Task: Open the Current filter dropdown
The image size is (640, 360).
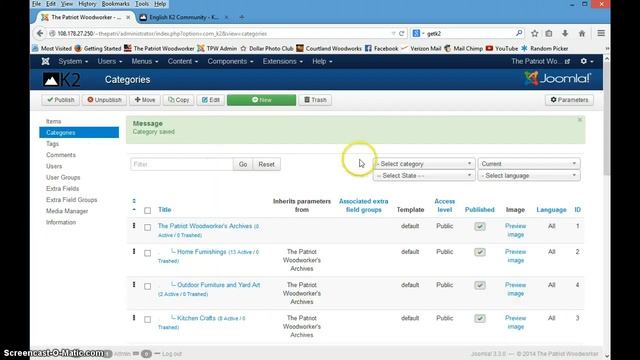Action: coord(529,164)
